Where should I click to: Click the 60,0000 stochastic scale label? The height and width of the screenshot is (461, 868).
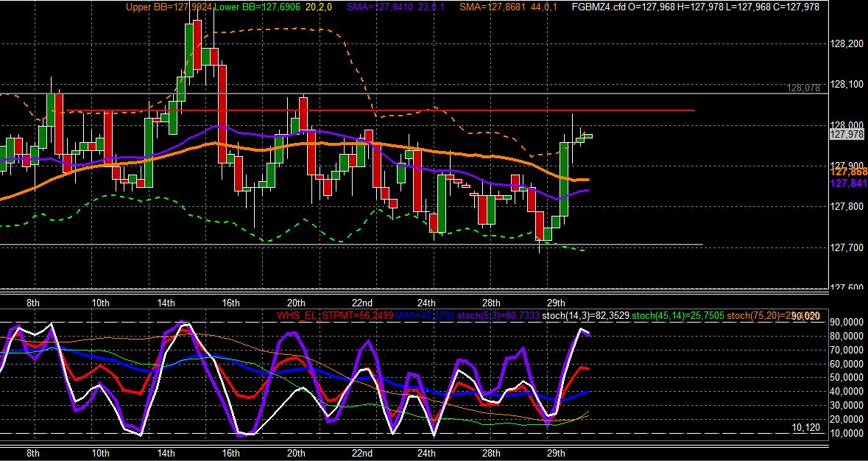pyautogui.click(x=847, y=364)
